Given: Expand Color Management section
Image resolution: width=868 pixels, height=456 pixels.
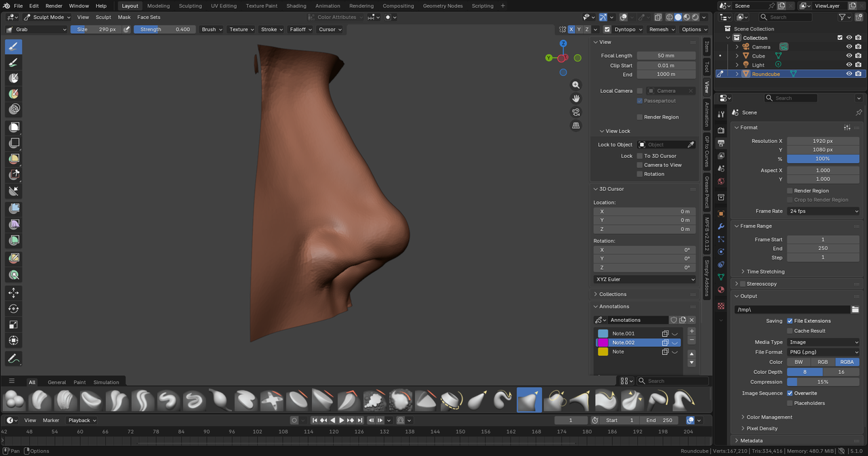Looking at the screenshot, I should click(x=769, y=417).
